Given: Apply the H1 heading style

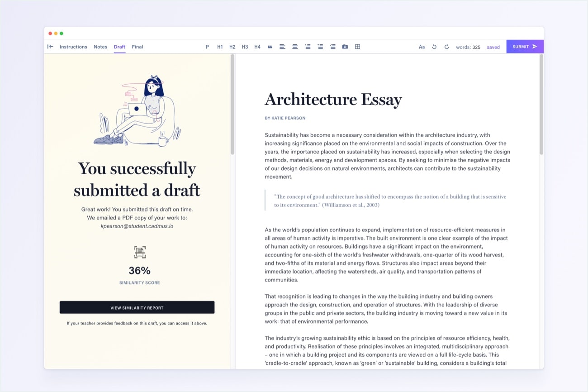Looking at the screenshot, I should (220, 46).
